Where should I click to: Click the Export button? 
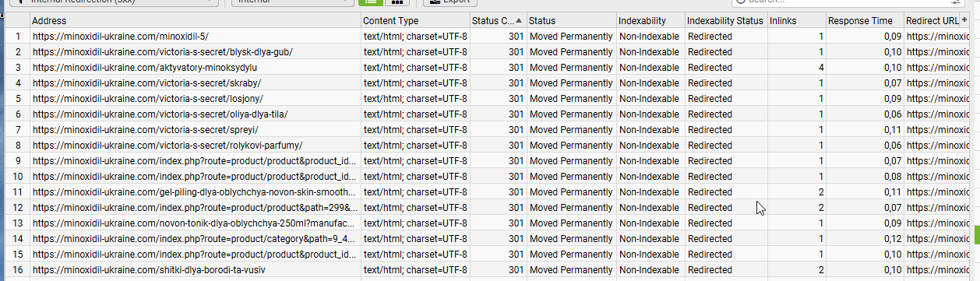[x=450, y=2]
